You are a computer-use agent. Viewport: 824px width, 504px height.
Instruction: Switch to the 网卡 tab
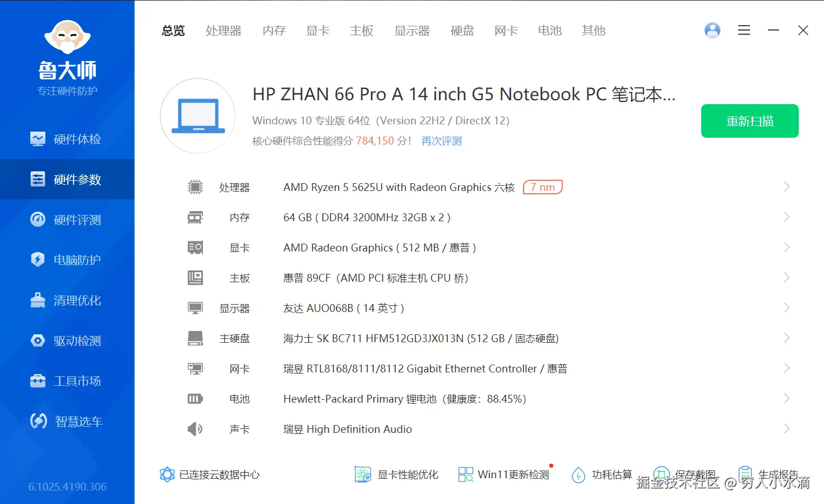point(506,31)
